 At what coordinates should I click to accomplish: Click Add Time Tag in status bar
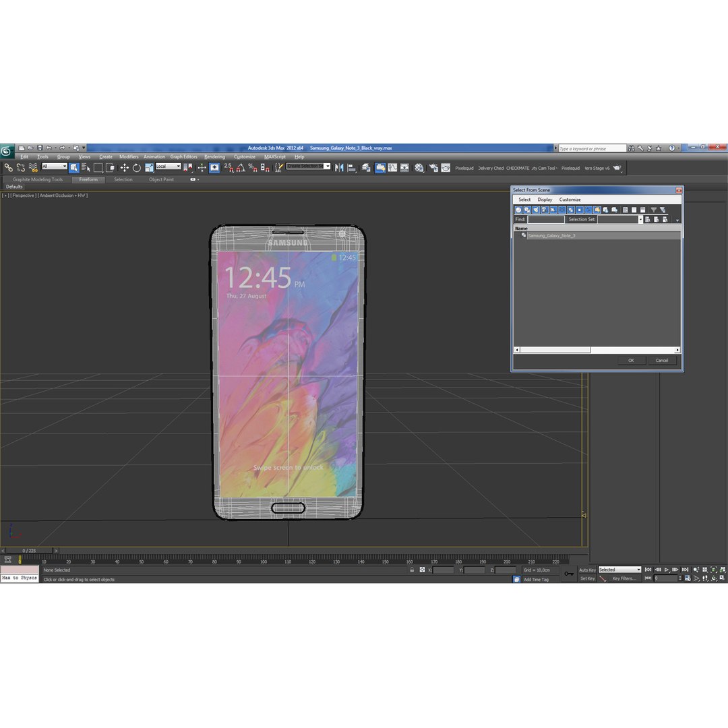(x=536, y=580)
